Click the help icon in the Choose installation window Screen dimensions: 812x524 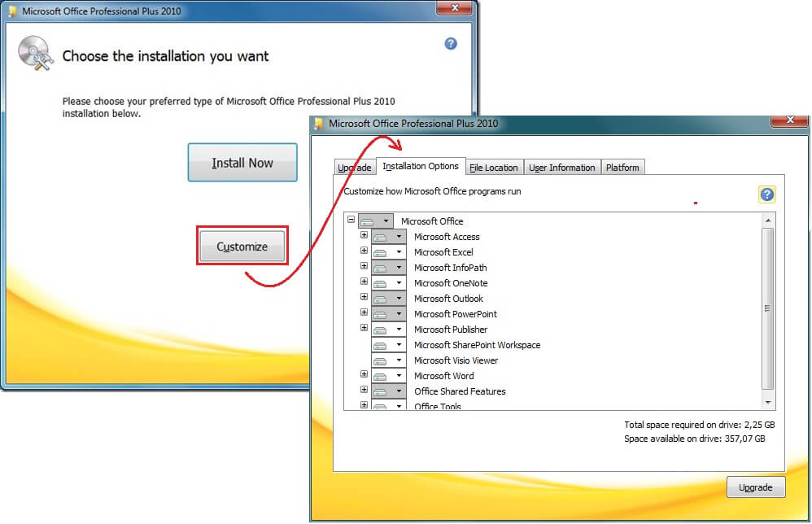click(451, 43)
